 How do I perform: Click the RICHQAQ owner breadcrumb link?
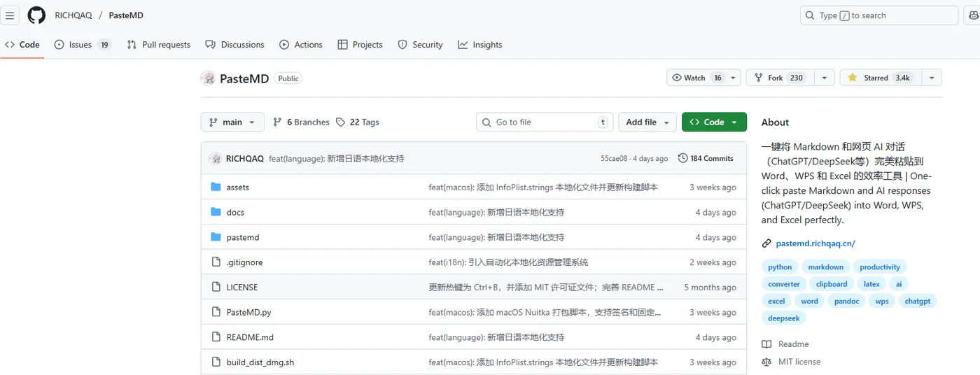point(74,15)
